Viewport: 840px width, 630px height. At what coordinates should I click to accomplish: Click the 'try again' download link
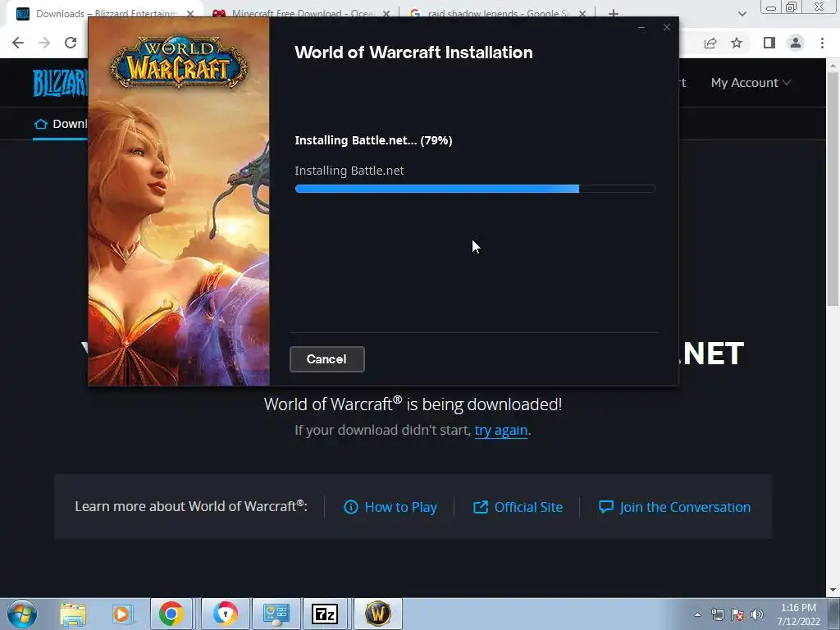click(501, 430)
